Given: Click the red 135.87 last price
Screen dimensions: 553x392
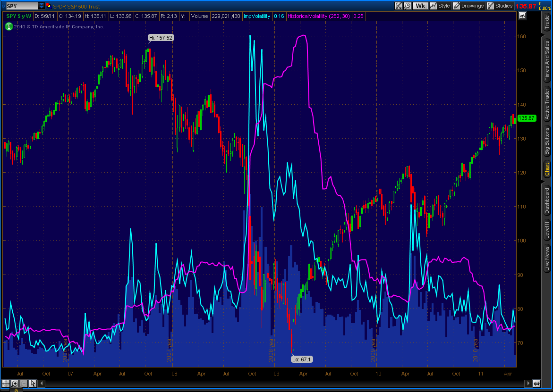Looking at the screenshot, I should click(526, 6).
